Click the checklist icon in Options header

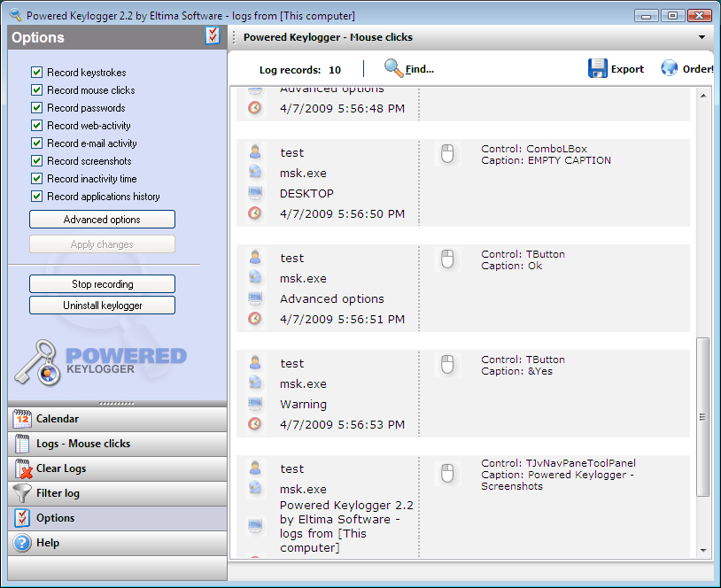click(x=213, y=35)
